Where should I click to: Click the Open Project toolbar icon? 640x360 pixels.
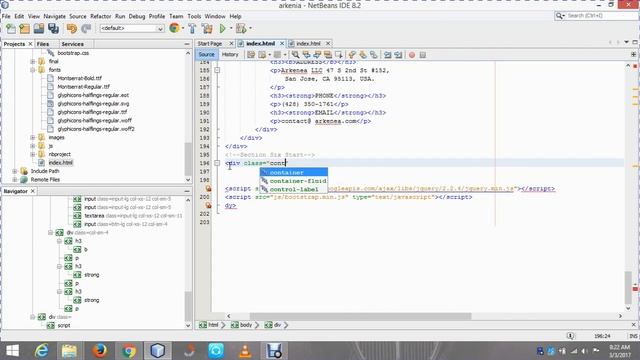click(39, 28)
